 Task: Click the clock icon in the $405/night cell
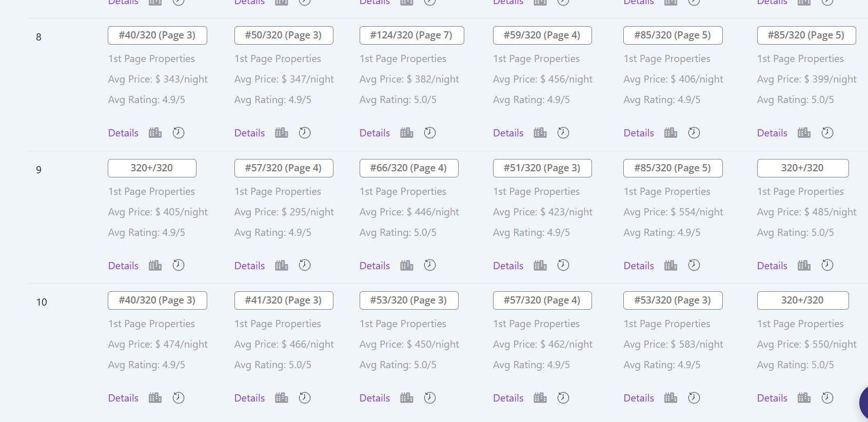pos(179,265)
